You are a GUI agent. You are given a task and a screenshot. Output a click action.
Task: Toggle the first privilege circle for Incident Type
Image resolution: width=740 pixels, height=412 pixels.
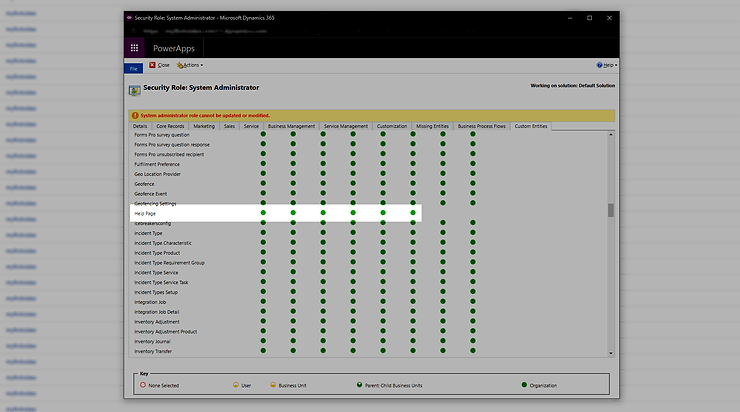click(x=263, y=233)
